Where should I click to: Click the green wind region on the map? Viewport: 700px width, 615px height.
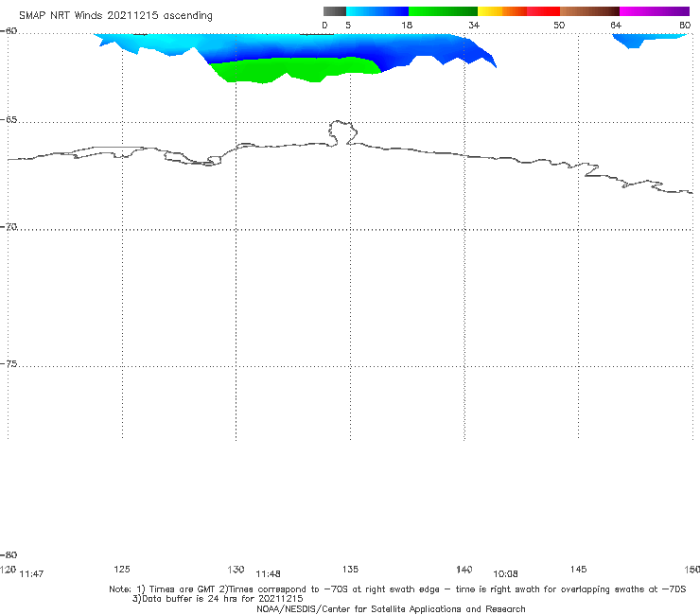294,69
